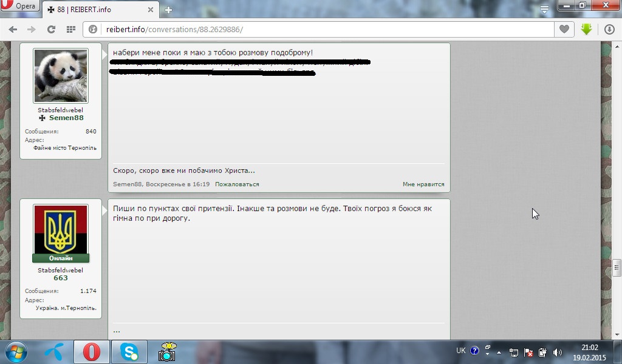The image size is (622, 364).
Task: Click the Stabsfeldwebel rank above 663
Action: click(60, 270)
